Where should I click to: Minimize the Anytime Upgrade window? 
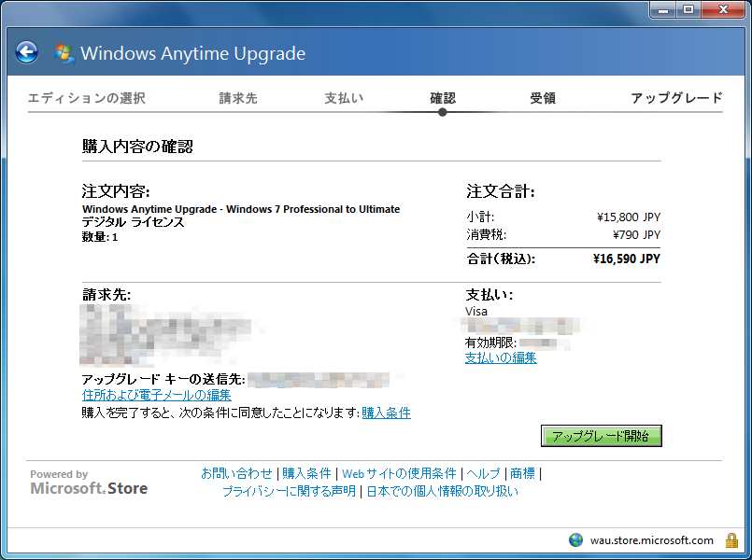click(x=663, y=10)
